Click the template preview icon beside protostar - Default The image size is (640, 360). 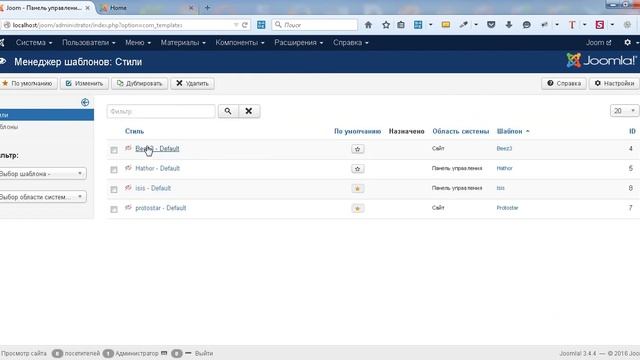[128, 207]
